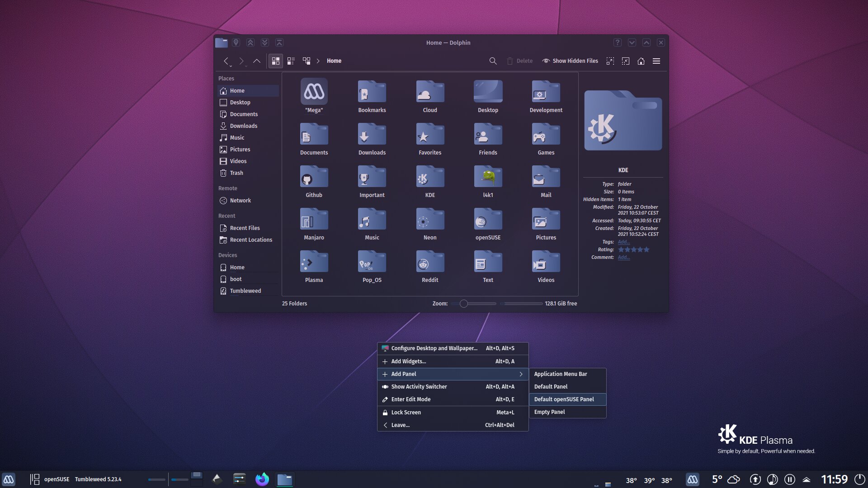
Task: Click Home in the location breadcrumb
Action: click(334, 61)
